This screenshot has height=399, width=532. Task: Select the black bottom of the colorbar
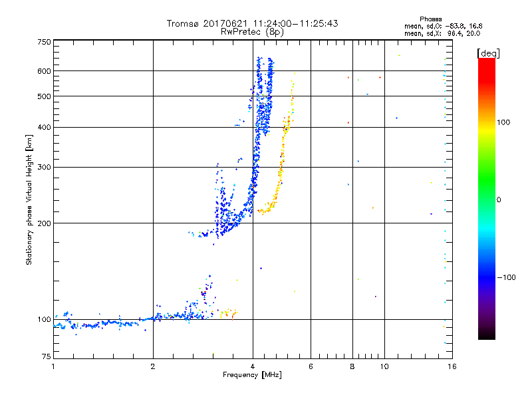486,335
